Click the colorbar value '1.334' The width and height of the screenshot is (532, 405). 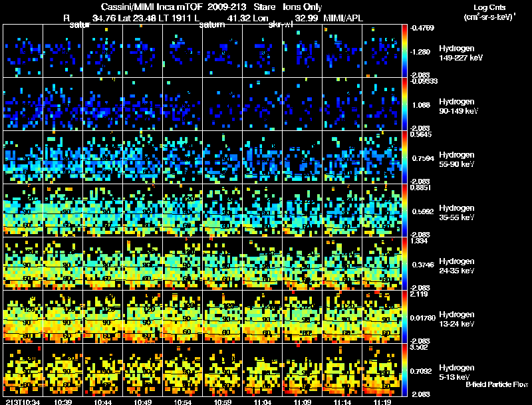coord(419,241)
